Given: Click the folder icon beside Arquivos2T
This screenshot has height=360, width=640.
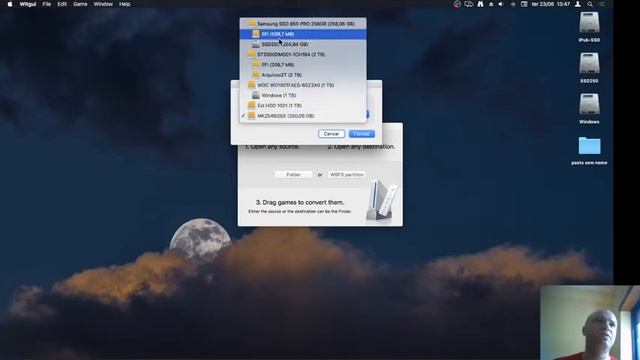Looking at the screenshot, I should [x=256, y=75].
